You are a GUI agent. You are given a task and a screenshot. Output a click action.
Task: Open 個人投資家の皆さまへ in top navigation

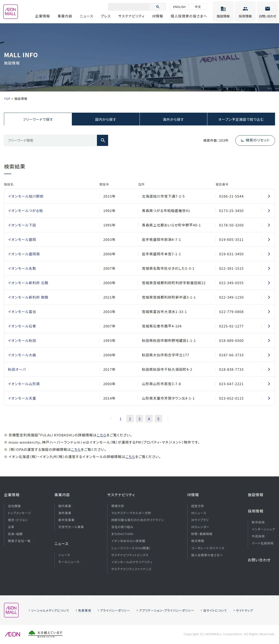(x=189, y=16)
